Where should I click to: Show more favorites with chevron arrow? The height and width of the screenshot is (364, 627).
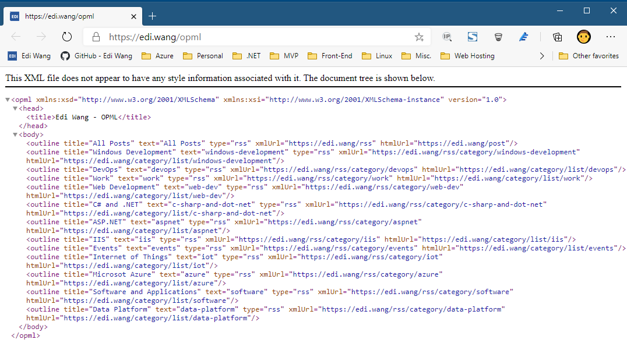pos(542,56)
